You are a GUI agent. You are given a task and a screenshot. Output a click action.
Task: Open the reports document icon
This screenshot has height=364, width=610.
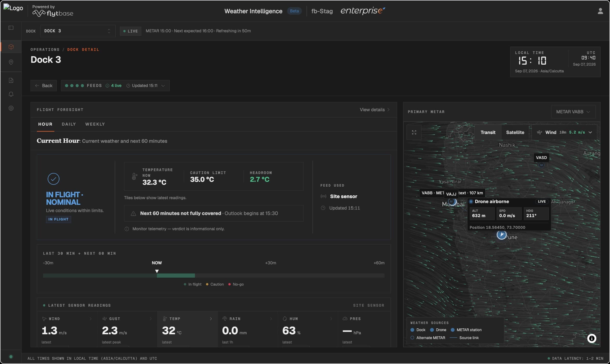click(x=11, y=80)
